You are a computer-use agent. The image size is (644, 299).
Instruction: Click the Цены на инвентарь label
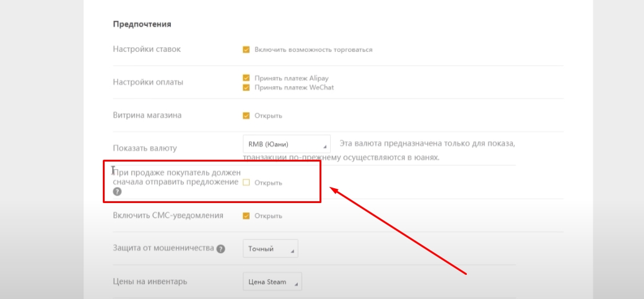tap(150, 282)
